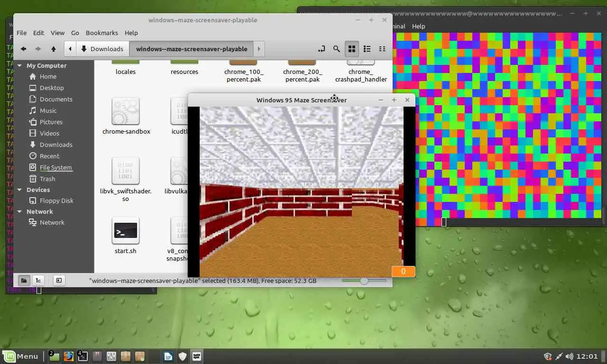Open the View menu
The height and width of the screenshot is (364, 607).
(x=57, y=33)
